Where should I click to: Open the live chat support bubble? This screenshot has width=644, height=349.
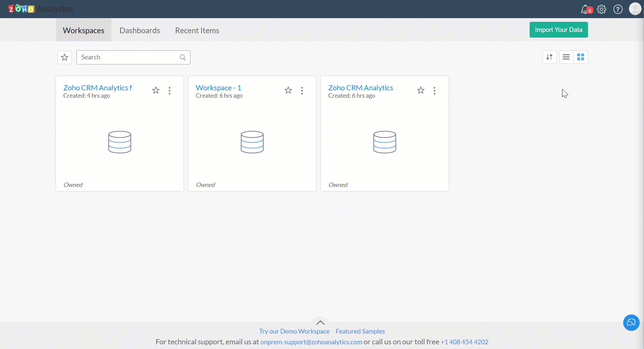(631, 322)
